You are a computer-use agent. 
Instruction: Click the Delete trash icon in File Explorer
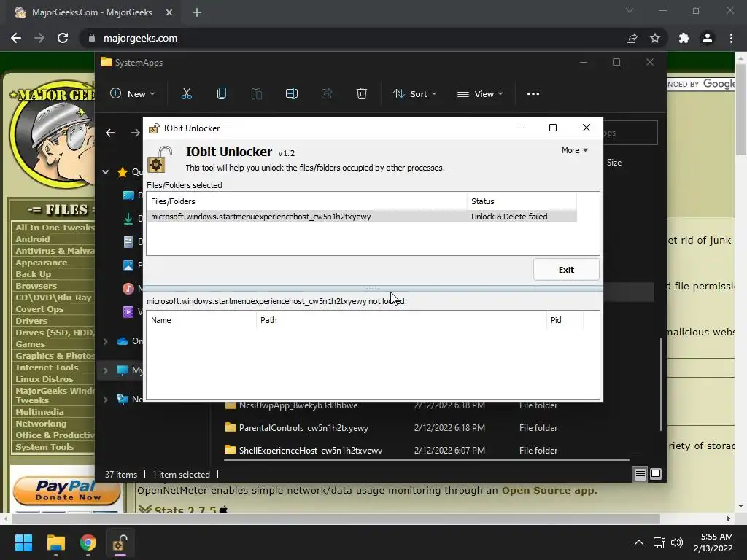tap(362, 94)
